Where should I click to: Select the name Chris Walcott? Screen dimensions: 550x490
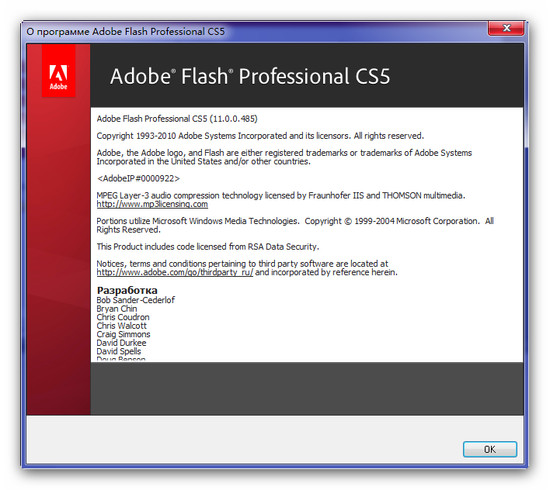pyautogui.click(x=121, y=325)
